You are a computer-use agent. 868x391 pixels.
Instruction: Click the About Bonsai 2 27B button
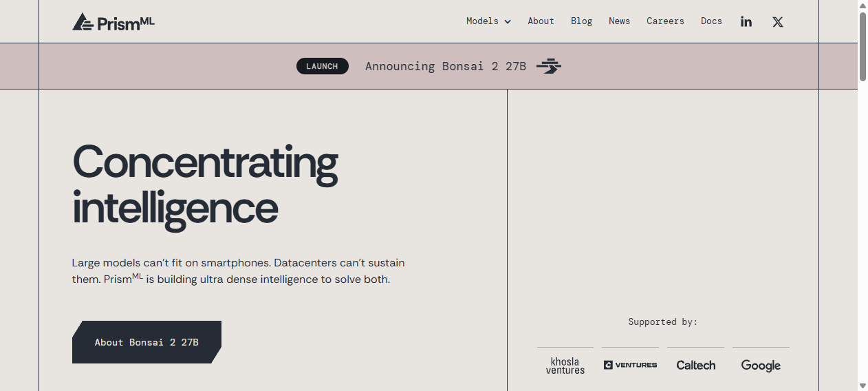click(147, 342)
